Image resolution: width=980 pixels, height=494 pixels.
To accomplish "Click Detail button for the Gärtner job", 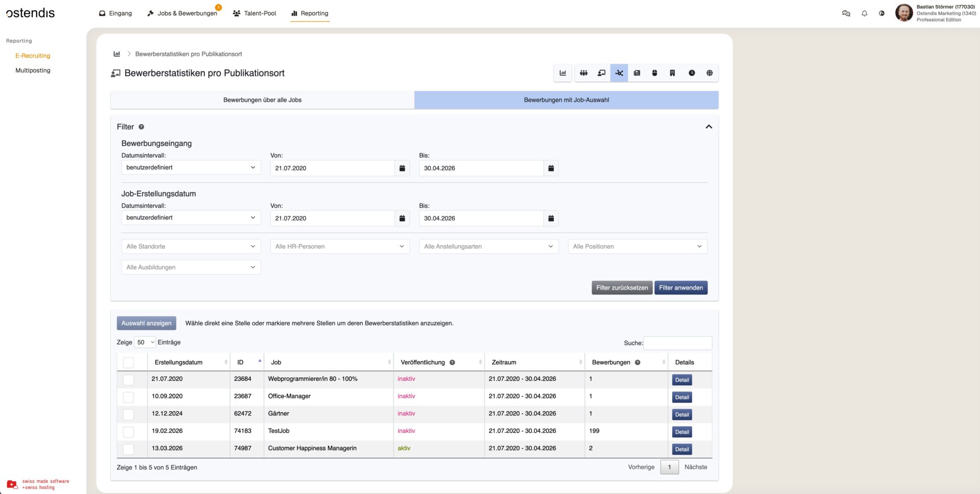I will (x=682, y=414).
